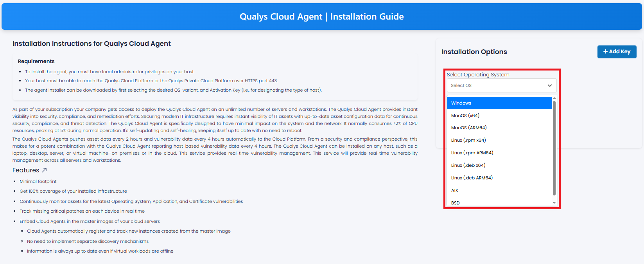Click the local administrator privileges requirement

[110, 72]
